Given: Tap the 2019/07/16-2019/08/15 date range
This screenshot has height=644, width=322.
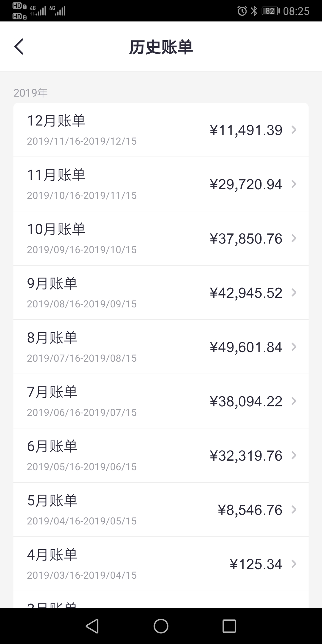Looking at the screenshot, I should (x=82, y=358).
